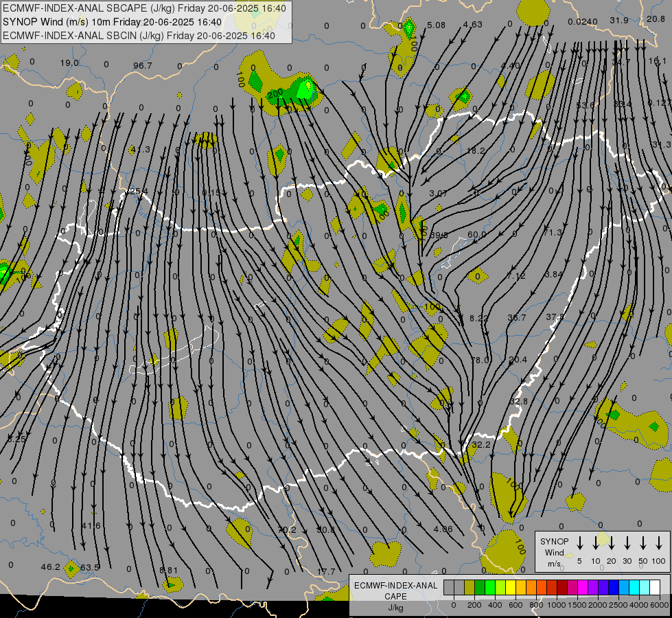Click the wind arrow above the 10 m/s label
Viewport: 672px width, 618px height.
point(595,543)
